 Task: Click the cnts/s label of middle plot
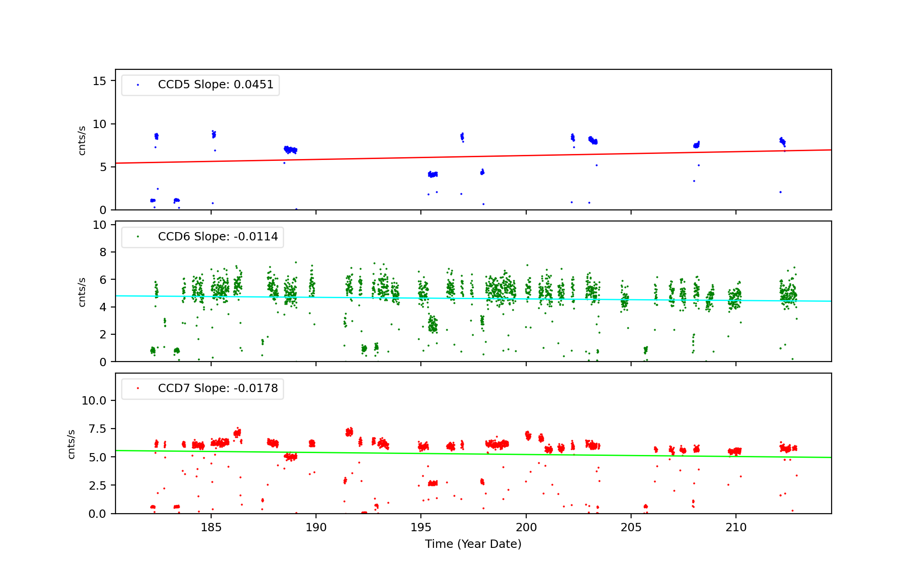[x=82, y=292]
